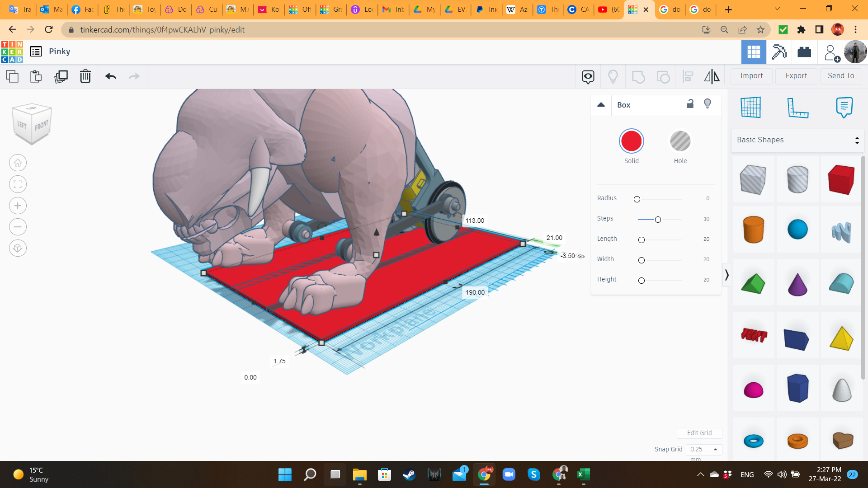Viewport: 868px width, 488px height.
Task: Click Fit all in view icon
Action: (x=18, y=184)
